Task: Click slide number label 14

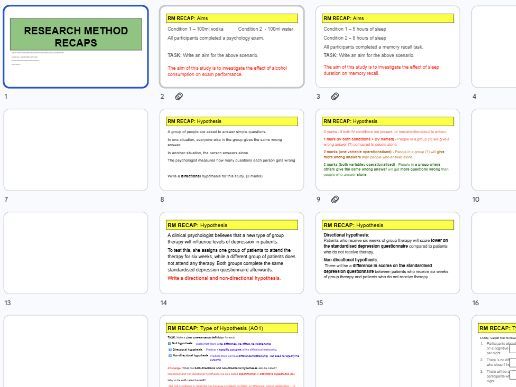Action: pos(164,303)
